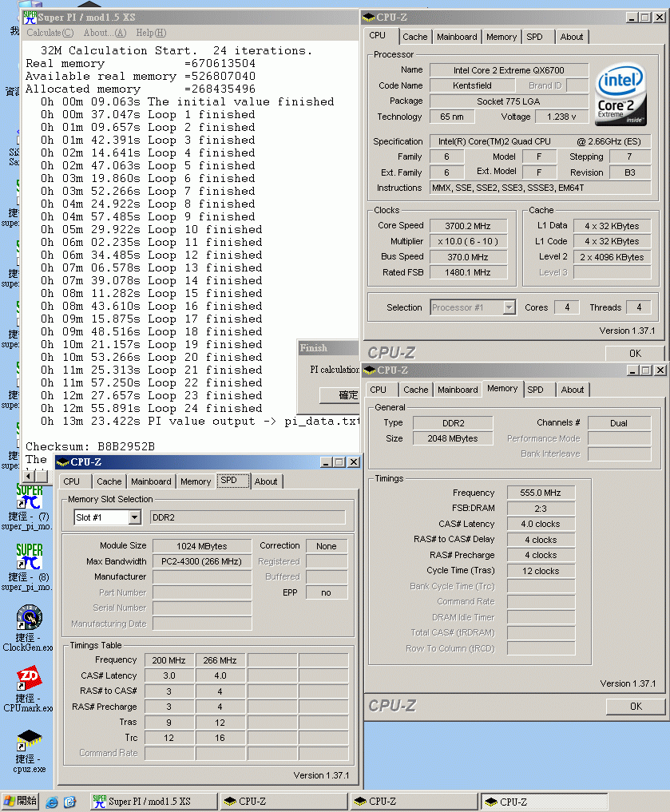Click the Intel Core 2 Extreme logo

[x=620, y=94]
